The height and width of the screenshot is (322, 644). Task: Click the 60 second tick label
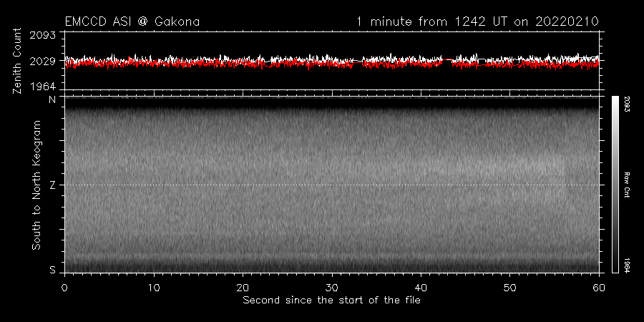[599, 286]
